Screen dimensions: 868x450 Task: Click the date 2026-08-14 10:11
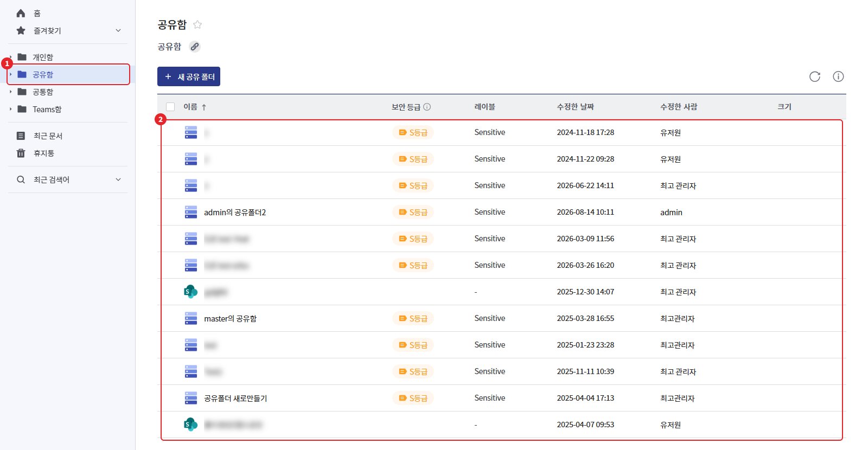click(x=585, y=212)
